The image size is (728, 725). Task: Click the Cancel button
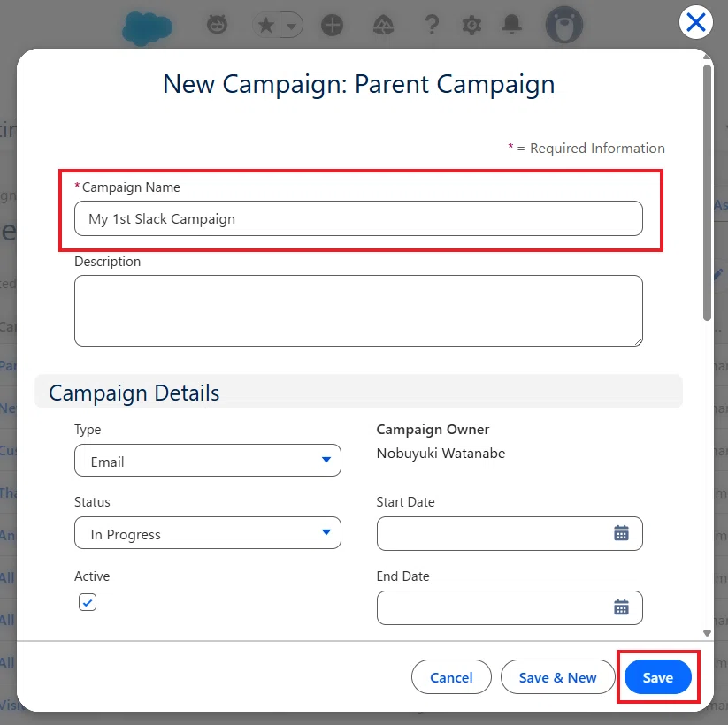(451, 677)
